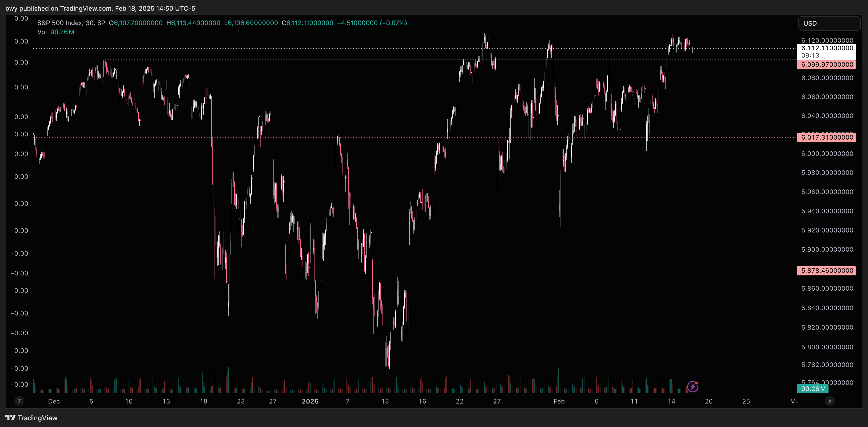Viewport: 868px width, 427px height.
Task: Click the 14 date label on time axis
Action: coord(672,401)
